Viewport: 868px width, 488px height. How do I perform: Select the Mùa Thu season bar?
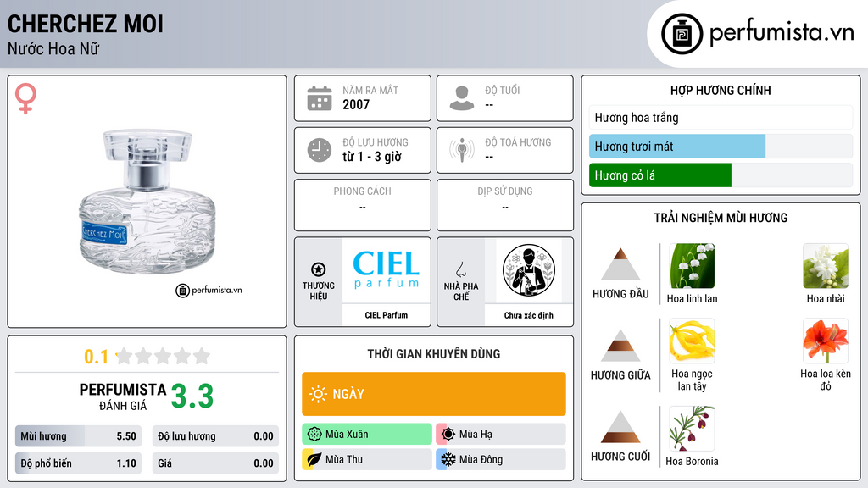[366, 459]
